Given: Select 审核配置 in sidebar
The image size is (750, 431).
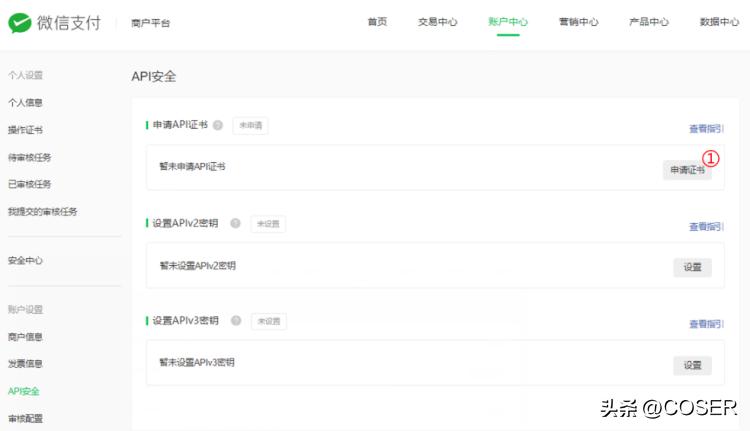Looking at the screenshot, I should pos(25,419).
